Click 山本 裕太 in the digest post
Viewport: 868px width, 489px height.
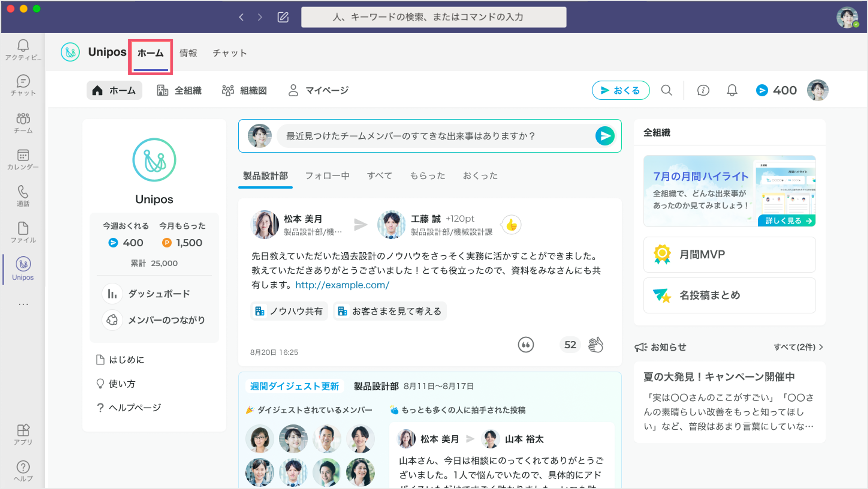(x=524, y=439)
